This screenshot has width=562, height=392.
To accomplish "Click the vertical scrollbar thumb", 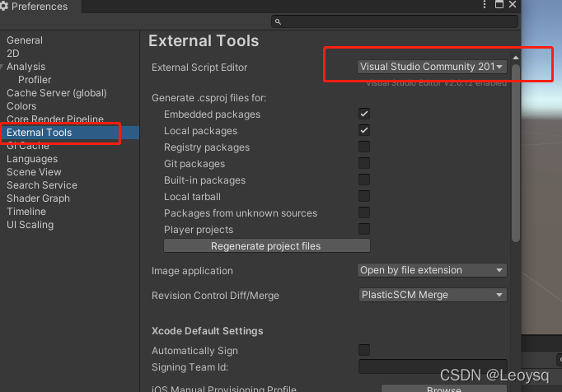I will coord(516,153).
